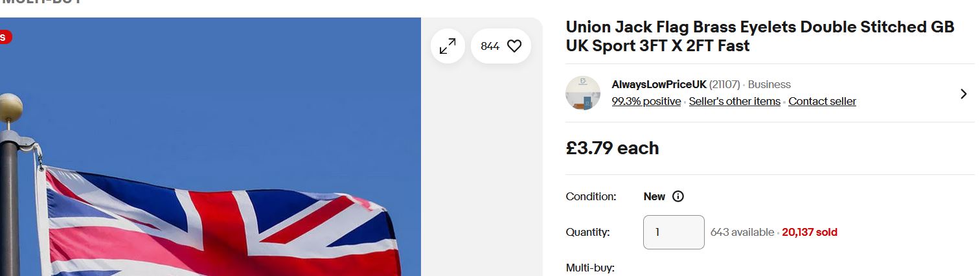Click the Quantity input box
Image resolution: width=980 pixels, height=276 pixels.
pyautogui.click(x=673, y=232)
